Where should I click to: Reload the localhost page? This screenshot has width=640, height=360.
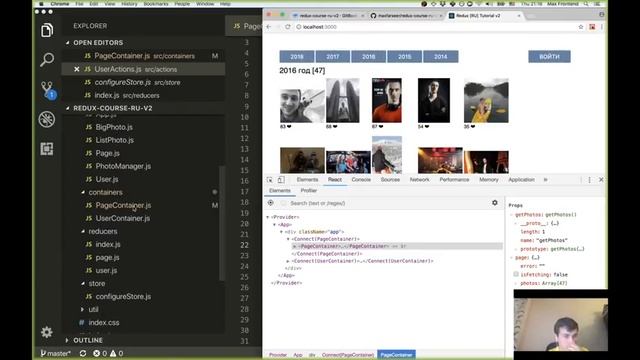click(x=288, y=27)
